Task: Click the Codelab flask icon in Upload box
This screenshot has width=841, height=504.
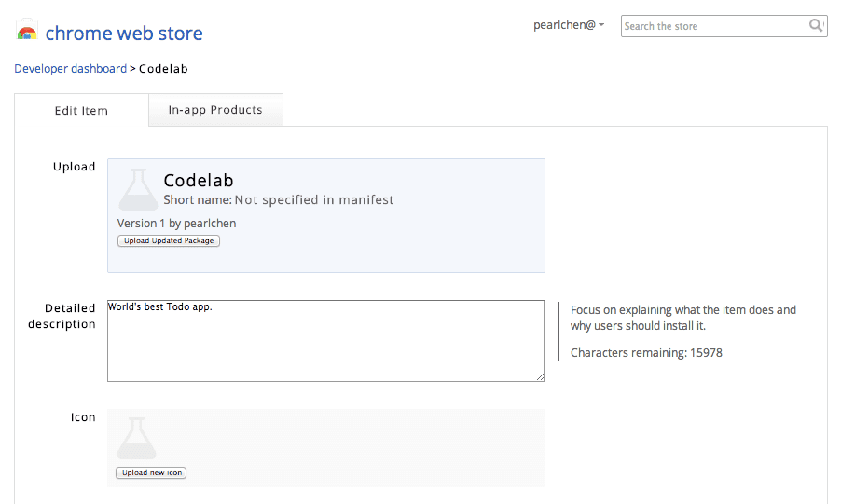Action: tap(139, 189)
